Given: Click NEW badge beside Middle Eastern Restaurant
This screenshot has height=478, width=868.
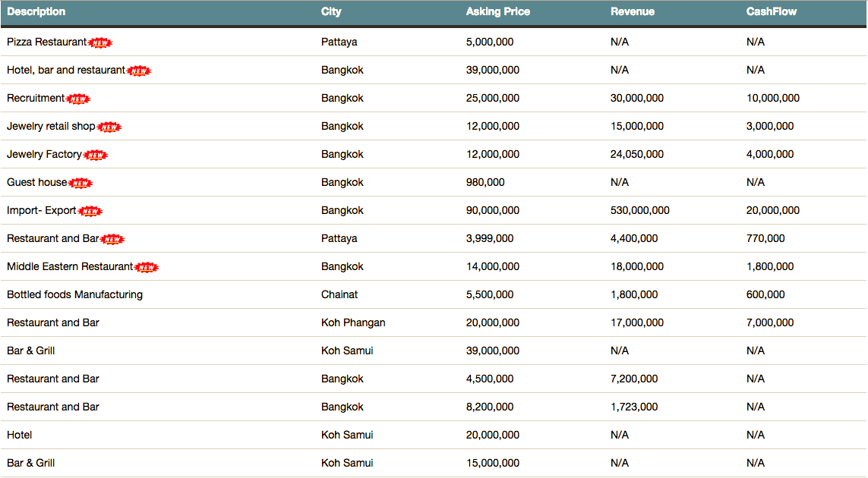Looking at the screenshot, I should click(x=147, y=267).
